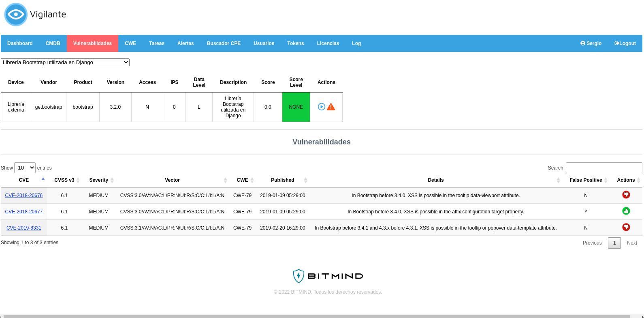This screenshot has height=318, width=644.
Task: Click CWE-79 in CVE-2018-20676 row
Action: point(242,196)
